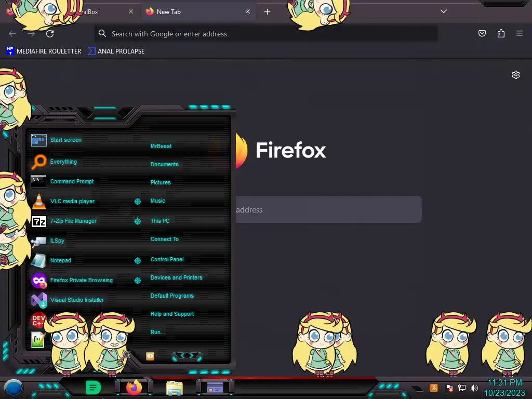
Task: Open Pictures from start menu
Action: tap(161, 182)
